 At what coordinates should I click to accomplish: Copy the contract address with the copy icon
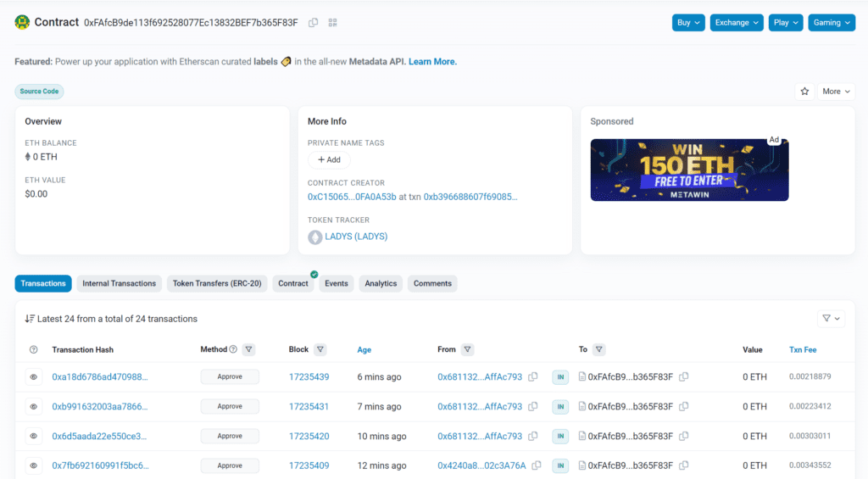(x=314, y=23)
